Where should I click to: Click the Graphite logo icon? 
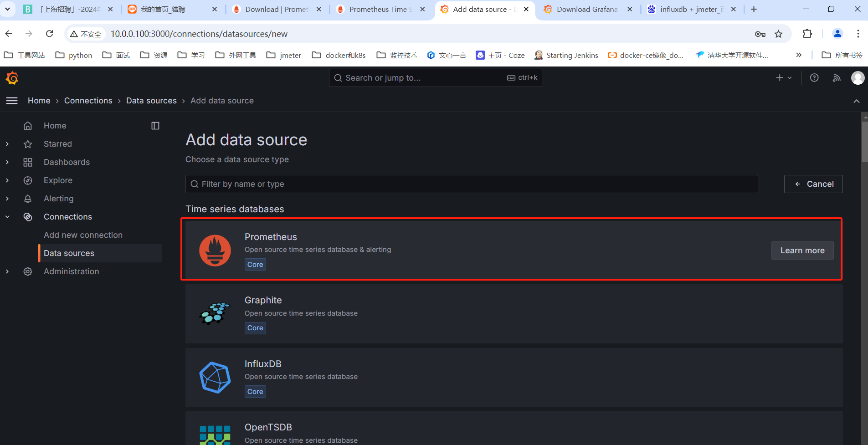(x=215, y=313)
